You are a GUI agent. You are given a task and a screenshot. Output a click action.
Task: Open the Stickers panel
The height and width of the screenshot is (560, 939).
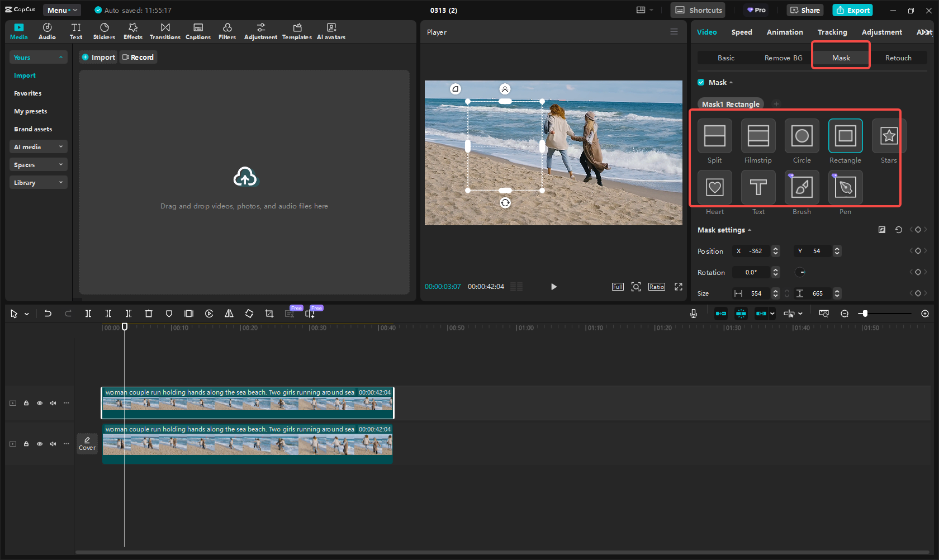104,31
